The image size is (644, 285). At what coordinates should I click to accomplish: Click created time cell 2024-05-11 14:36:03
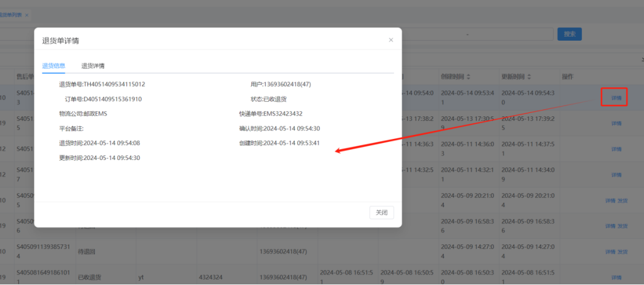(468, 149)
